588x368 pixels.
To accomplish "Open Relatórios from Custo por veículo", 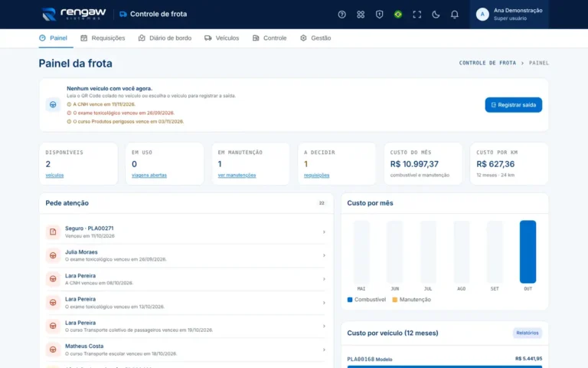I will pos(528,333).
